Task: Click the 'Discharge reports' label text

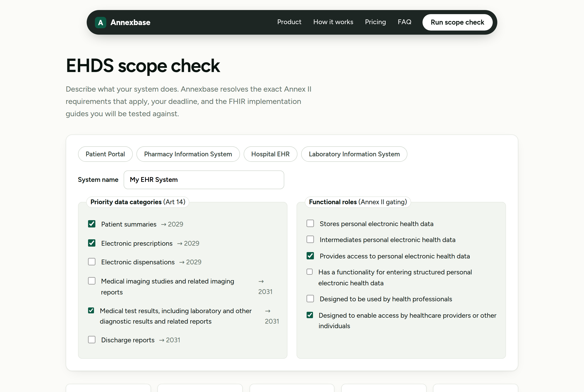Action: click(128, 340)
